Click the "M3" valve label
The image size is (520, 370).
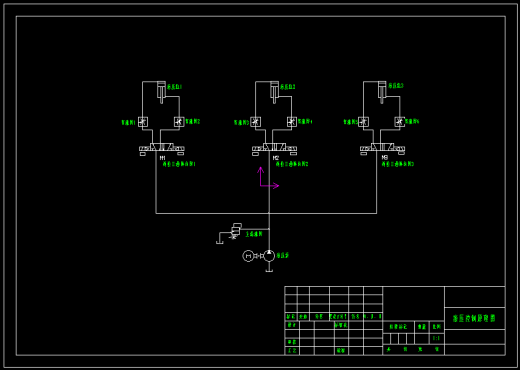[x=385, y=158]
